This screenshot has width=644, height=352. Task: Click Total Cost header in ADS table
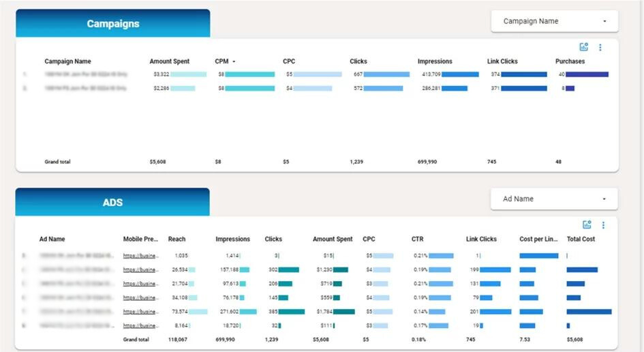[x=581, y=239]
